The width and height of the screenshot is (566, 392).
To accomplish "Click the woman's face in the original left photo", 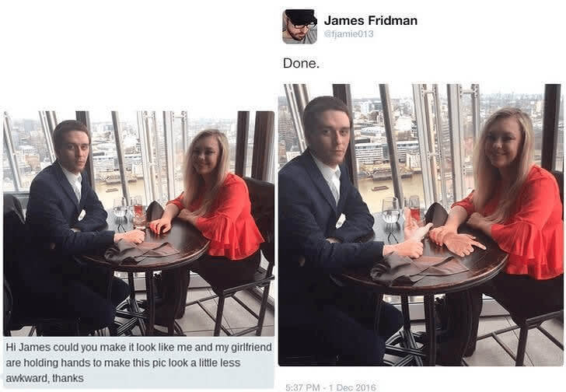I will 205,156.
